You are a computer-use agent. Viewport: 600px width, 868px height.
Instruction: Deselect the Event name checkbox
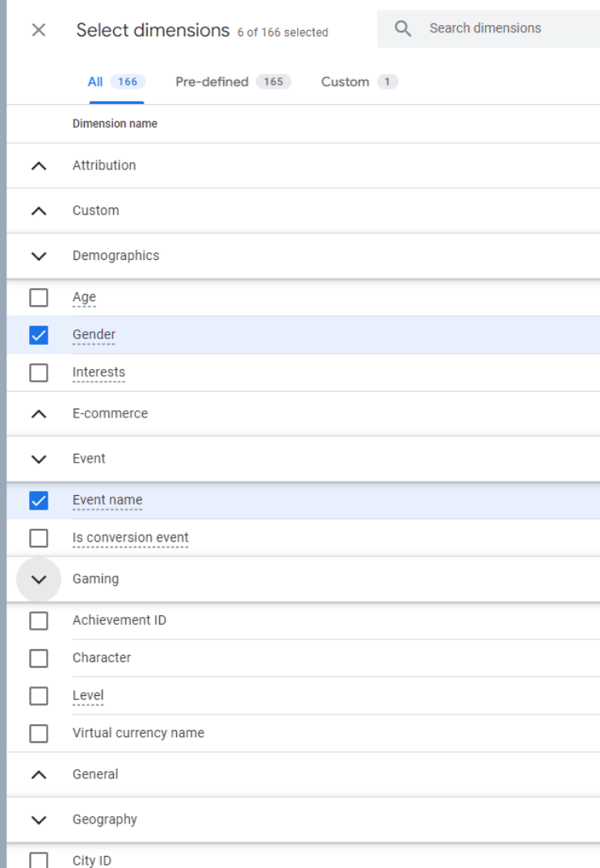click(x=38, y=501)
